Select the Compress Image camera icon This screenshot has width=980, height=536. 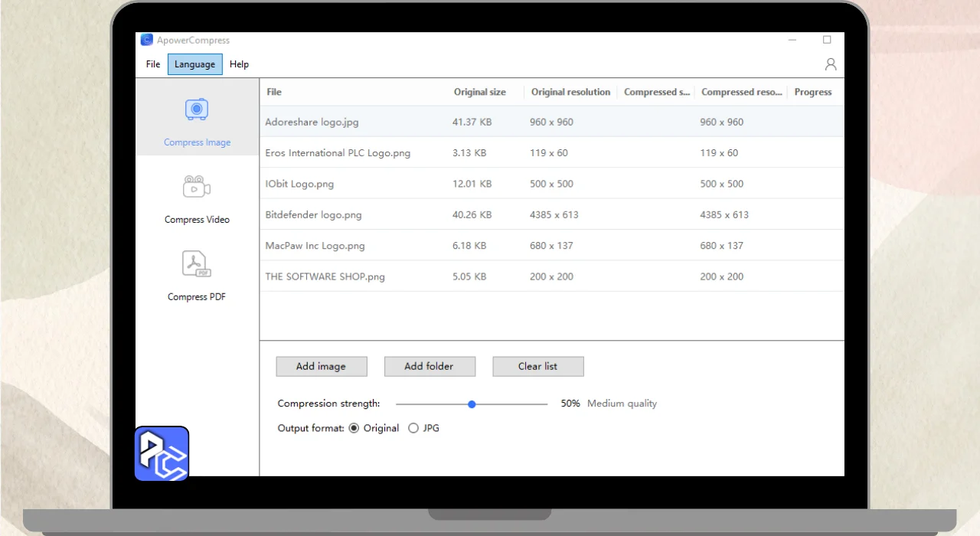click(x=197, y=109)
